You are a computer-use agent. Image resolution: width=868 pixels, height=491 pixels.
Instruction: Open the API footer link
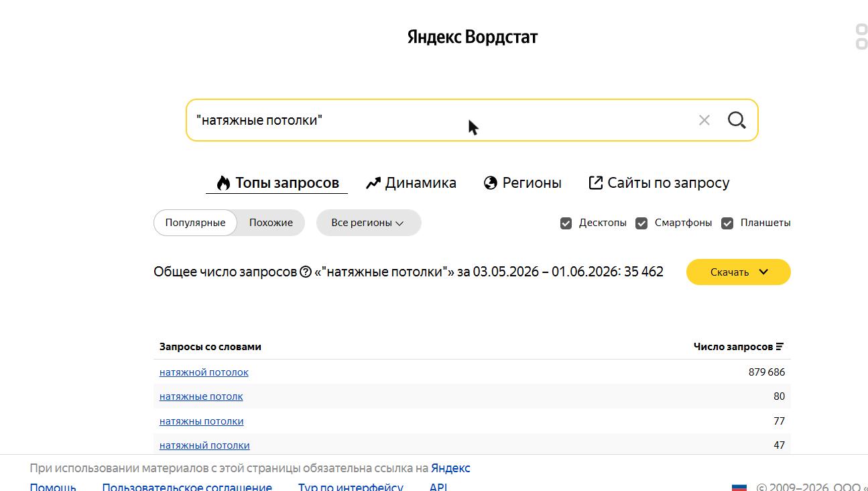pyautogui.click(x=438, y=487)
